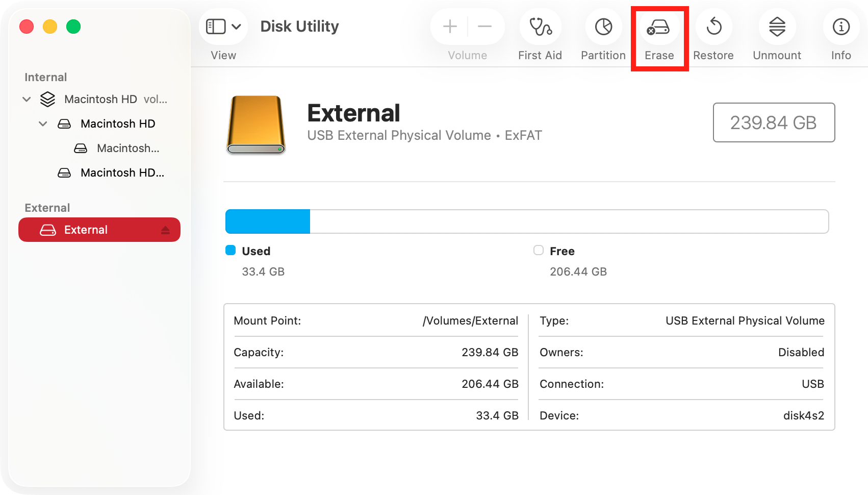
Task: Click the blue used-space portion of the bar
Action: point(268,221)
